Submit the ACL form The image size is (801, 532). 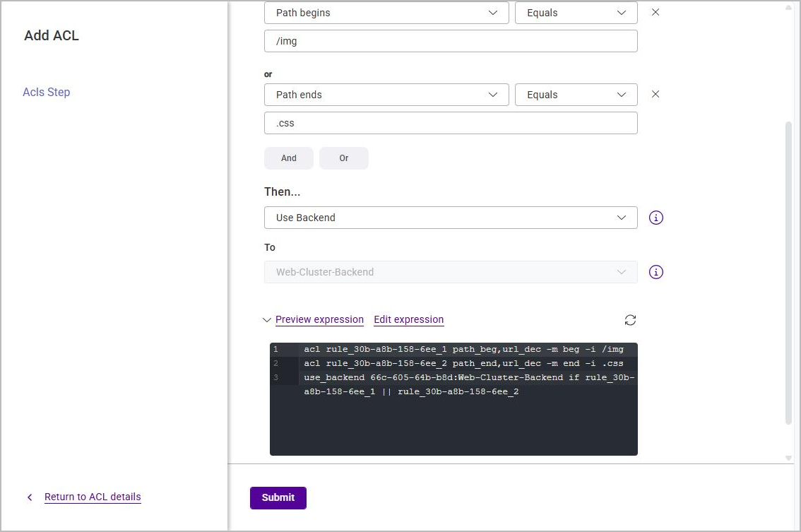(278, 498)
